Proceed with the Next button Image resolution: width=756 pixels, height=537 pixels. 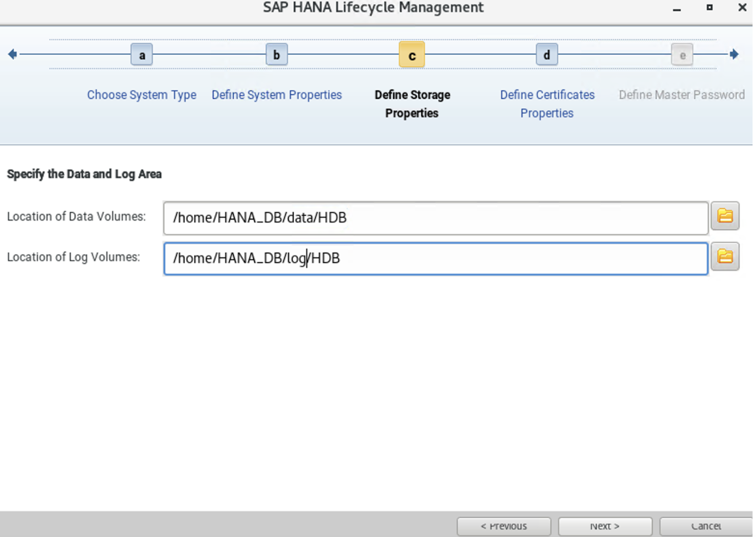point(605,527)
